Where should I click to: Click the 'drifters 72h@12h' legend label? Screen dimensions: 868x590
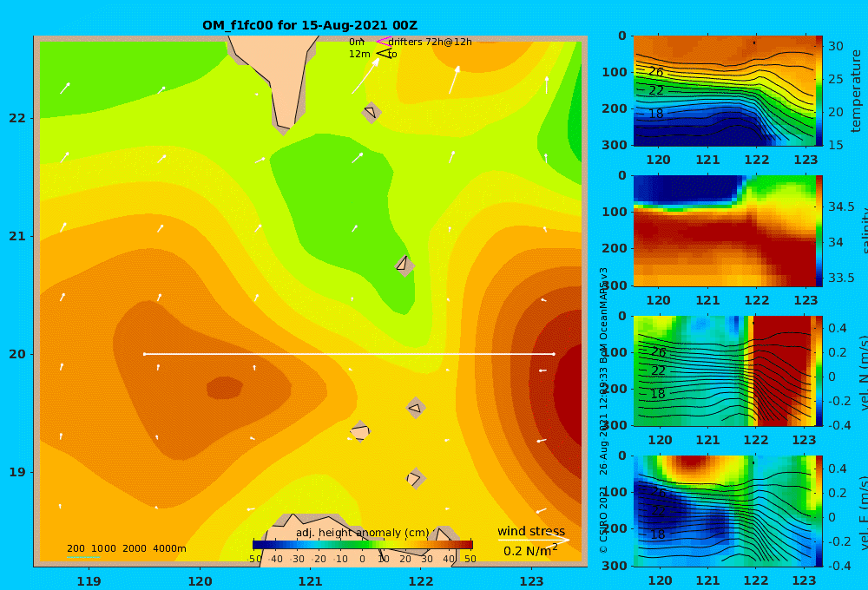(x=431, y=42)
